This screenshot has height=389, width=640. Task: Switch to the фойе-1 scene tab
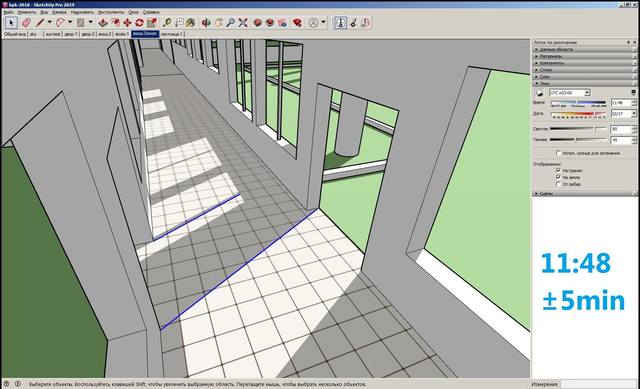pyautogui.click(x=121, y=34)
